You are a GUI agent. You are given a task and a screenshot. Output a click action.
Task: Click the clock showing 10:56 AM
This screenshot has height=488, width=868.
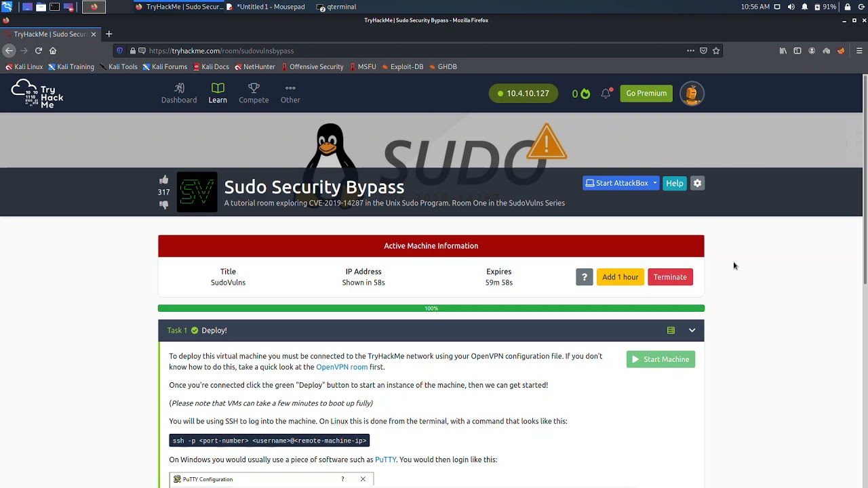click(755, 7)
